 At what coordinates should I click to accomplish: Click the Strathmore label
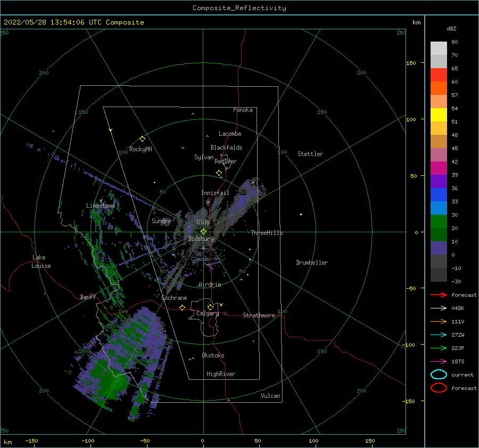(x=259, y=315)
